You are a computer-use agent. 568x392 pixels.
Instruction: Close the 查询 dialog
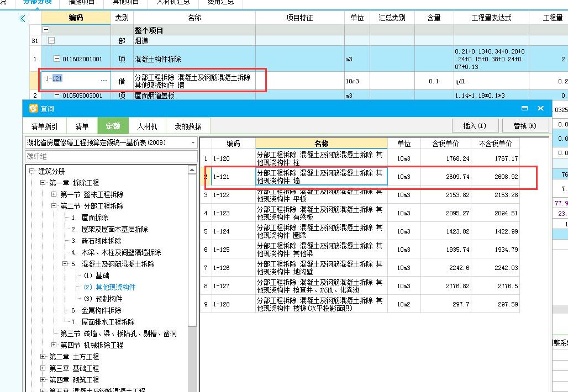click(x=540, y=108)
